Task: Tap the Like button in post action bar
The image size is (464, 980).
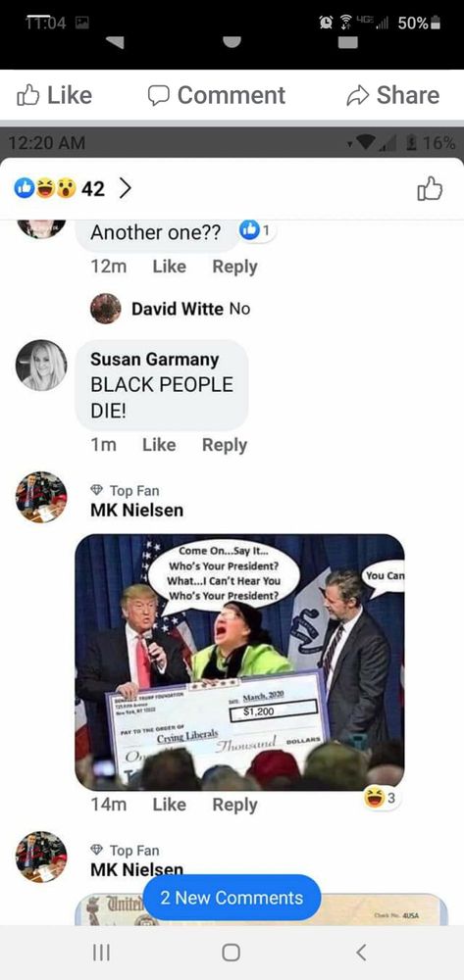Action: 54,95
